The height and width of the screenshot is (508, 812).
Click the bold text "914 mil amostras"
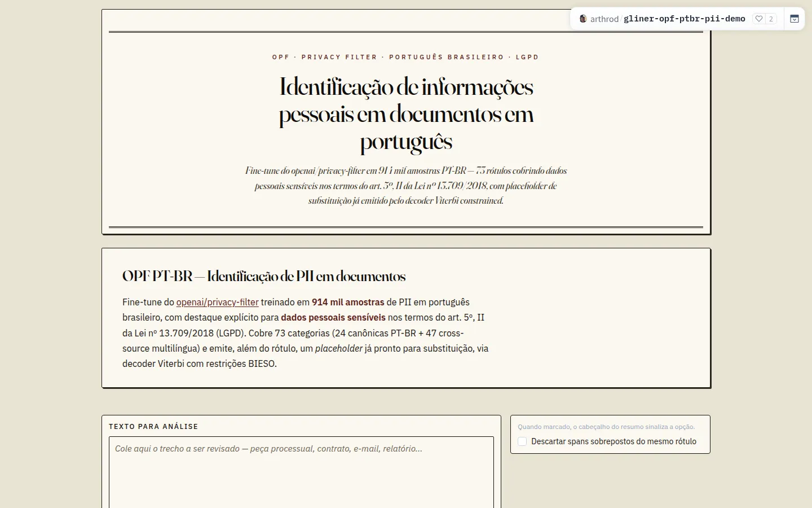348,302
